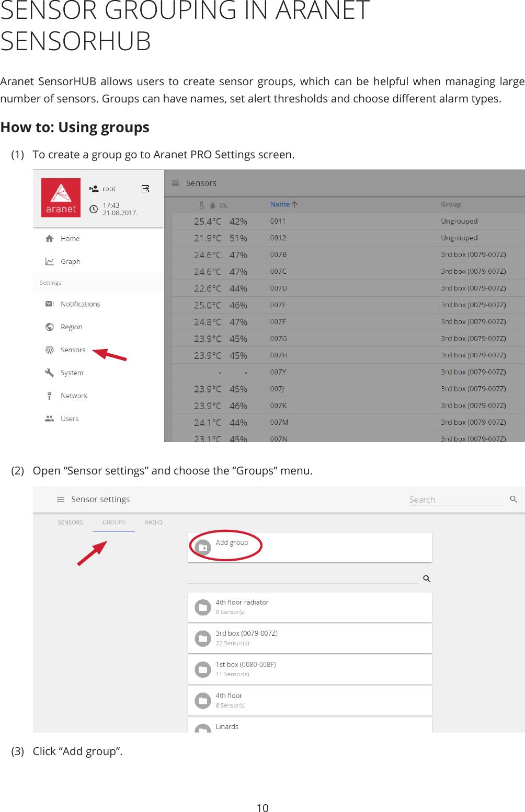Select Home in the sidebar menu

(x=98, y=238)
